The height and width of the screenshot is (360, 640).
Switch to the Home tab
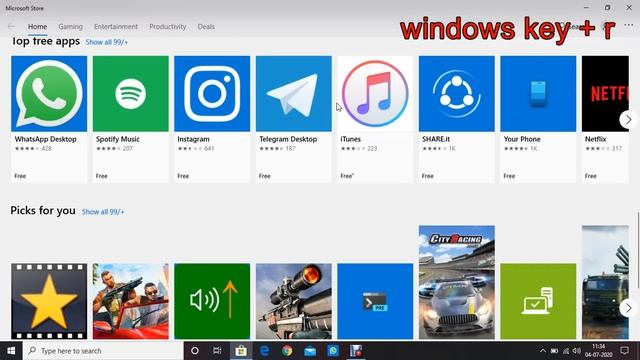pyautogui.click(x=38, y=27)
